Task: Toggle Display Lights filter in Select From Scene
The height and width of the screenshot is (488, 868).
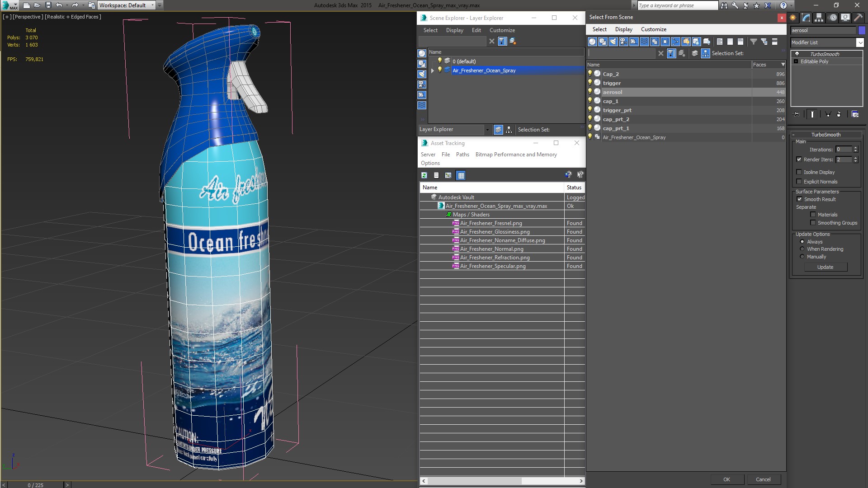Action: [x=613, y=42]
